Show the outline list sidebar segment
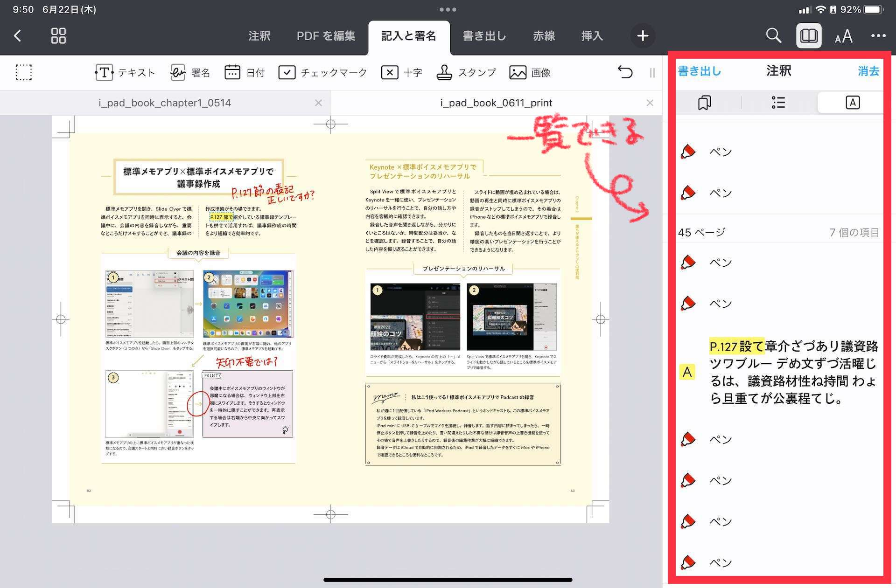This screenshot has width=896, height=588. tap(778, 102)
